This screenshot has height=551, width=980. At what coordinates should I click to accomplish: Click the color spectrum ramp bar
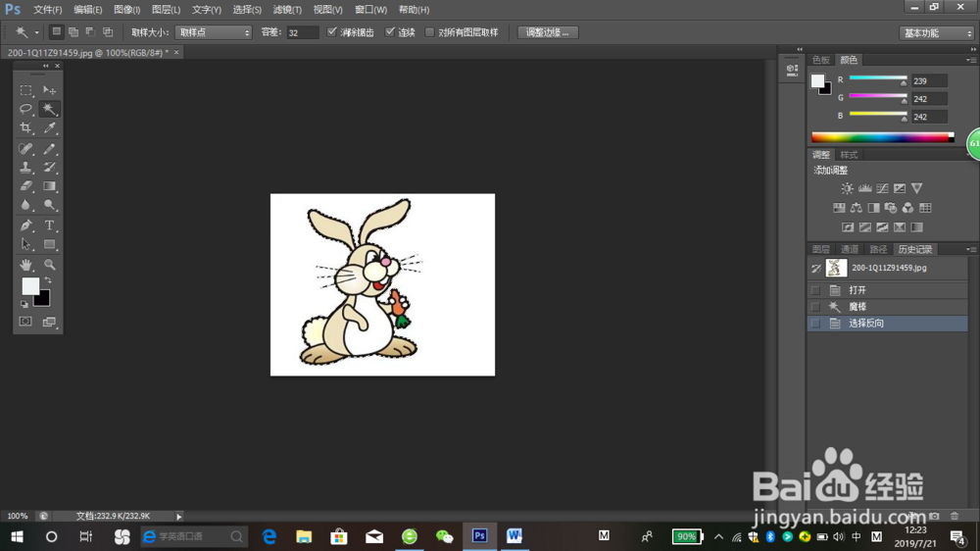881,137
